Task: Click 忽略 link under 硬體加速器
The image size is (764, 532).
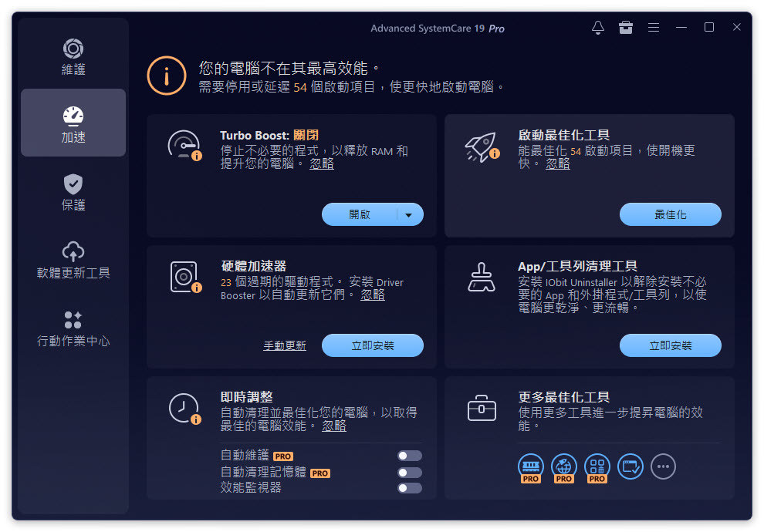Action: pos(372,295)
